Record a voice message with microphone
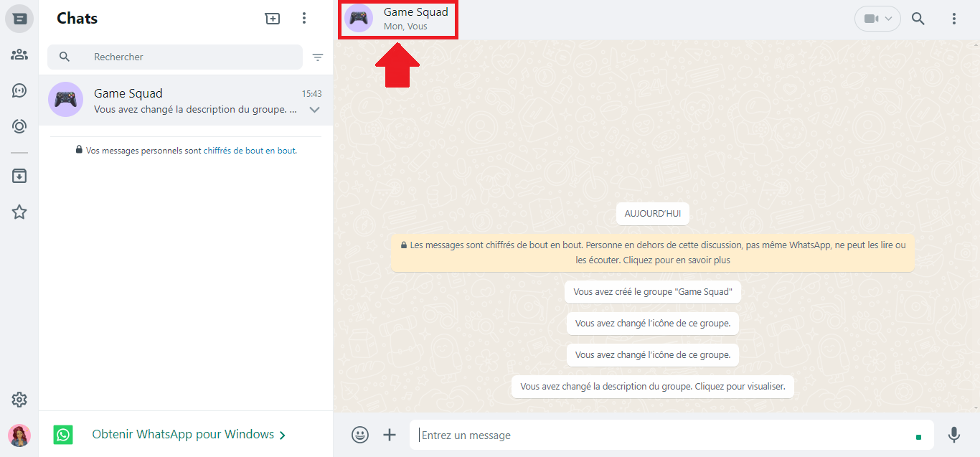980x457 pixels. coord(953,435)
